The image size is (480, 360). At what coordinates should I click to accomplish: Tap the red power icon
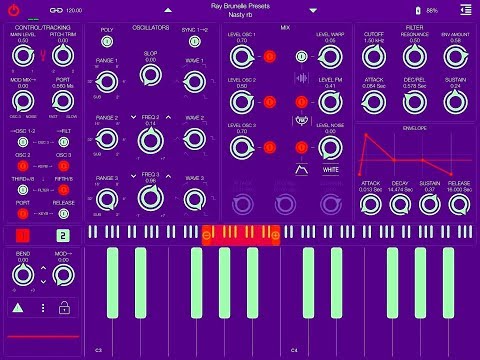click(x=14, y=10)
